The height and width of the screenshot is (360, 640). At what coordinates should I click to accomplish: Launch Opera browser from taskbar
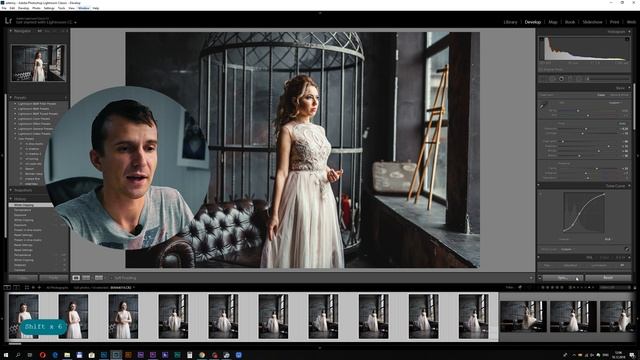(42, 355)
